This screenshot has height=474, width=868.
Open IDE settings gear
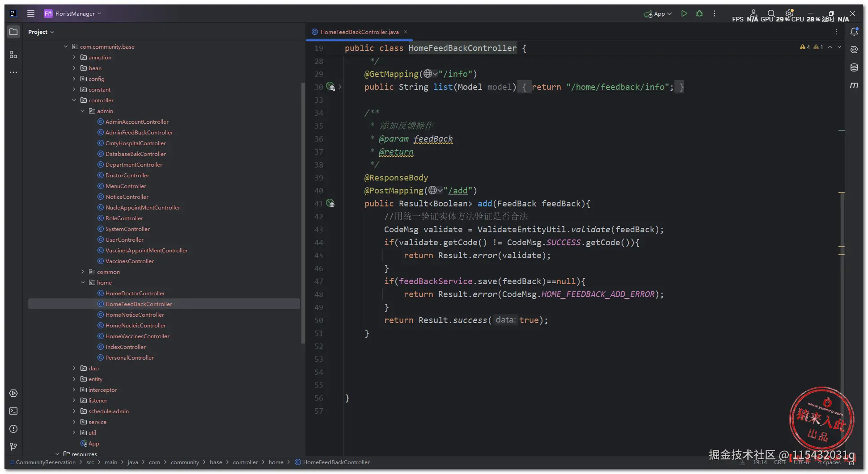789,13
